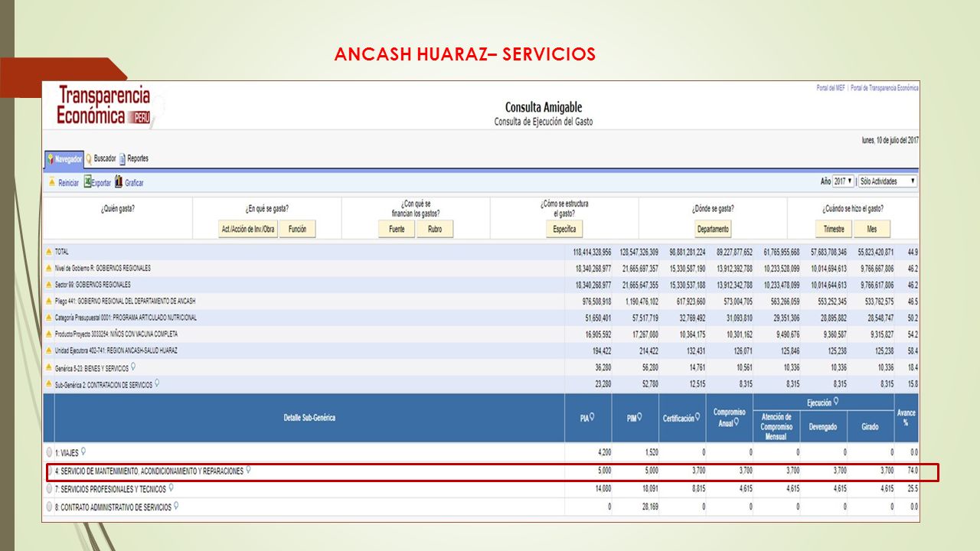
Task: Click the Graficar chart icon
Action: tap(119, 182)
